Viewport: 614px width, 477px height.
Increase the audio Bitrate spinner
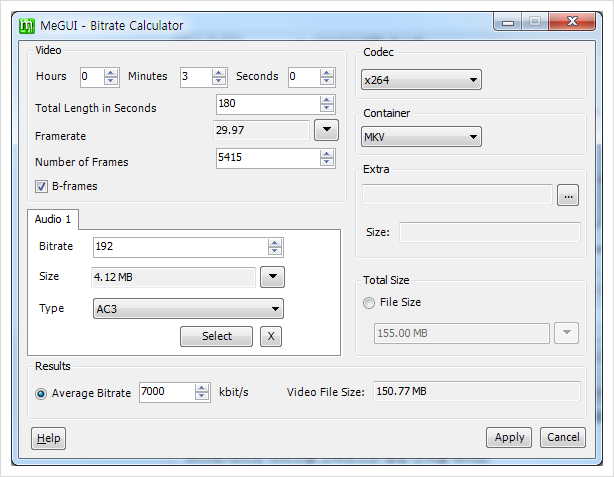274,243
